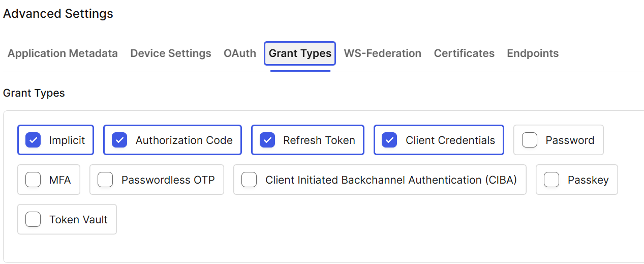Open the WS-Federation tab
644x264 pixels.
coord(383,53)
